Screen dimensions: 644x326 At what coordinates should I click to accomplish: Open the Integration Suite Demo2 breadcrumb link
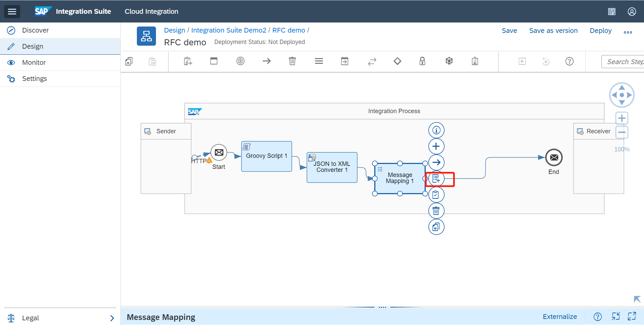click(x=229, y=30)
